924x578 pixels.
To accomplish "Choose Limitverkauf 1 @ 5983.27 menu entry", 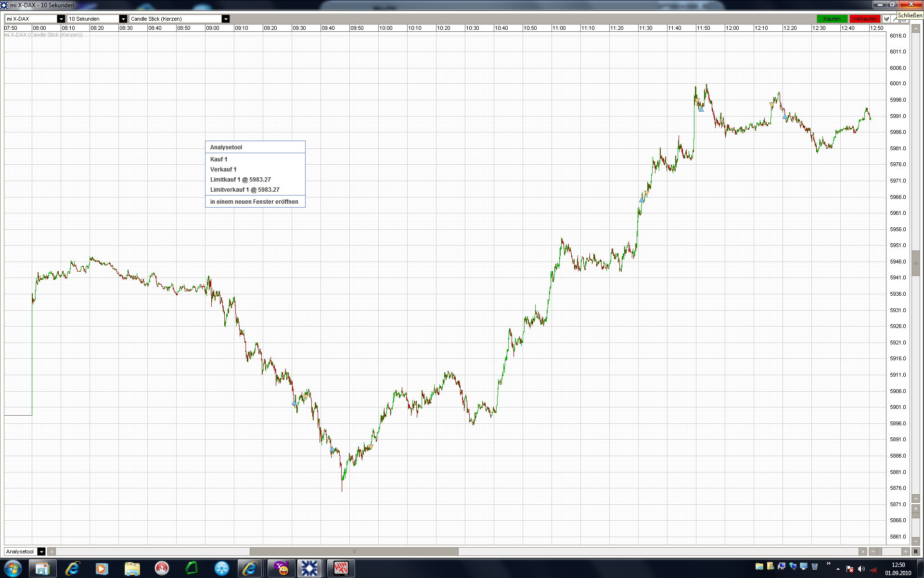I will pyautogui.click(x=244, y=190).
